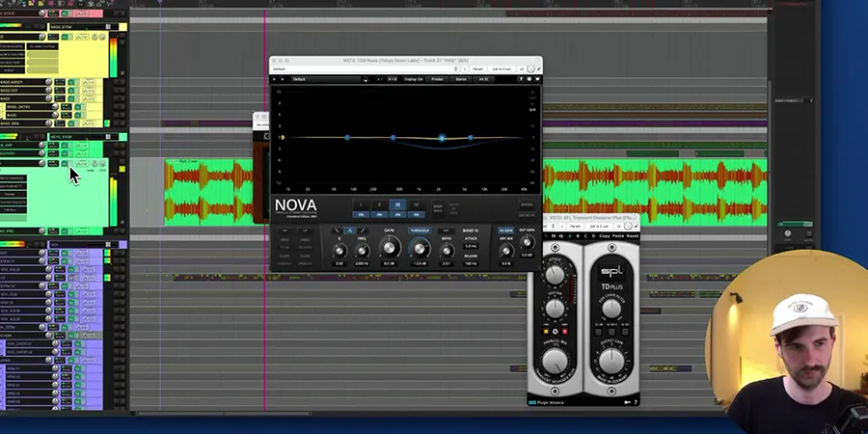Click the Stereo button in Nova
868x434 pixels.
pyautogui.click(x=461, y=79)
